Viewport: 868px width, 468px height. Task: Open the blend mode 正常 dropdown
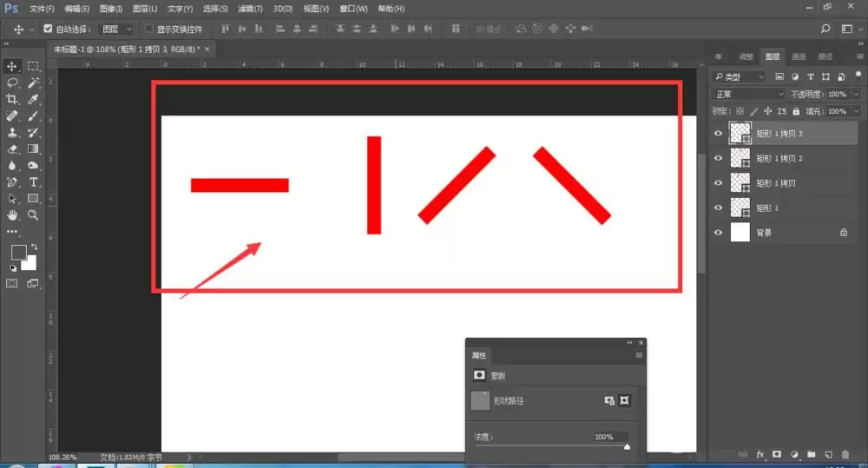748,94
